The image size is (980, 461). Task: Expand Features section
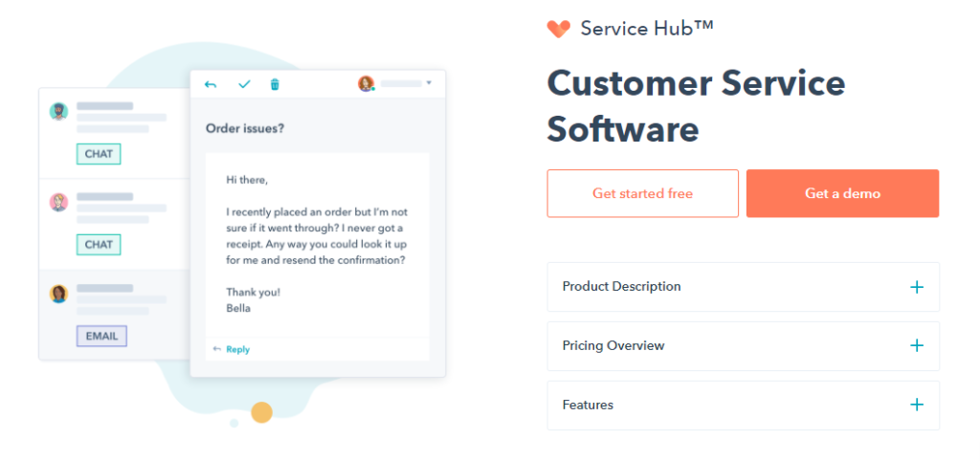coord(743,406)
